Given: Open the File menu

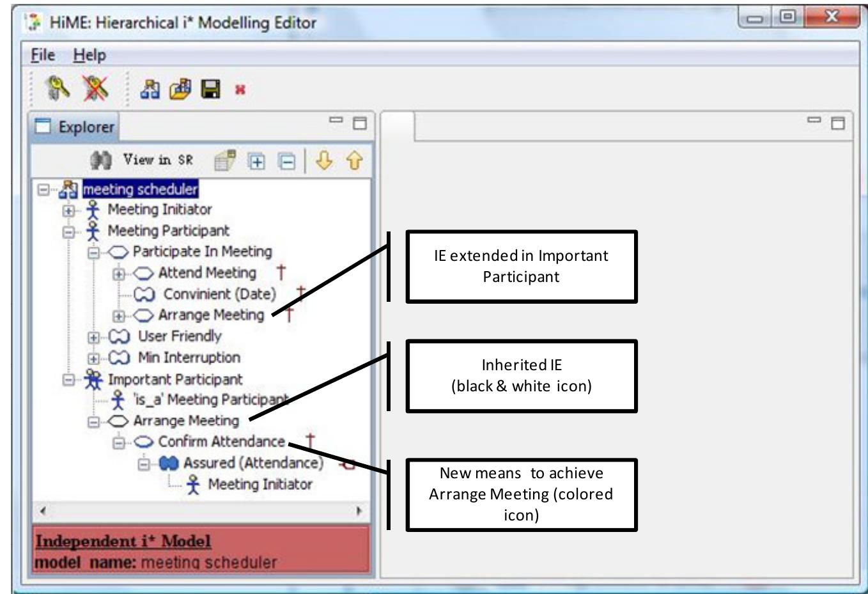Looking at the screenshot, I should [43, 55].
